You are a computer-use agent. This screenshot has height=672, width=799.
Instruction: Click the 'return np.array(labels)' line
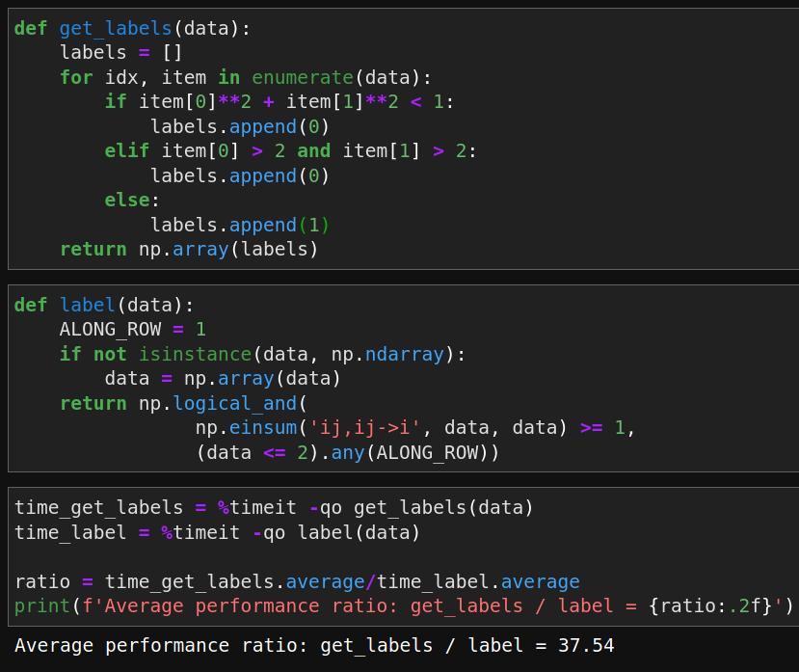[x=189, y=250]
